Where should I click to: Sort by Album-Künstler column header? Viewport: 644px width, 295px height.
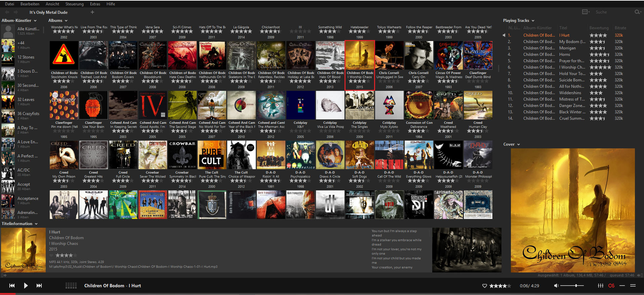click(x=537, y=28)
